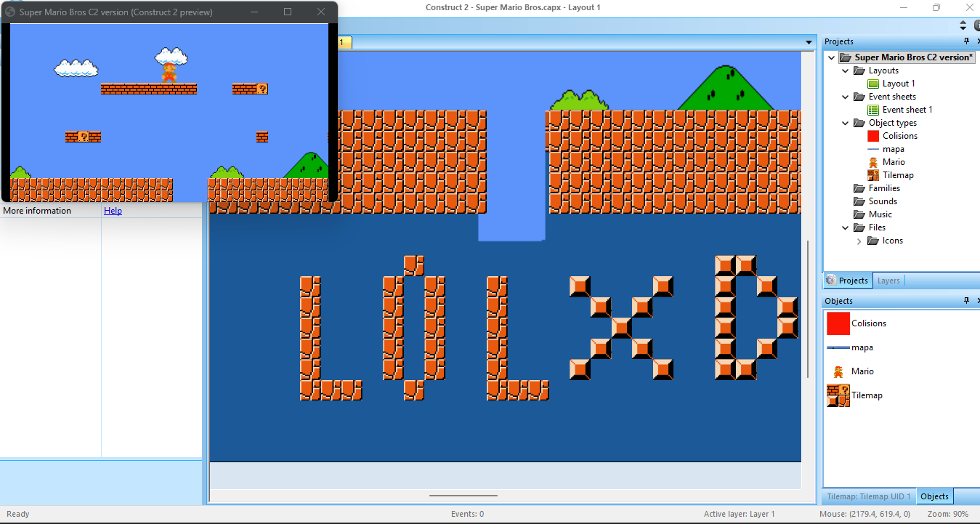Screen dimensions: 980x524
Task: Click the 'More information' property label
Action: pos(37,211)
